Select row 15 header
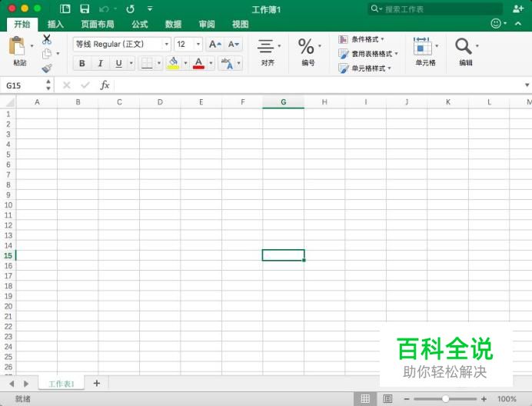 pos(8,255)
